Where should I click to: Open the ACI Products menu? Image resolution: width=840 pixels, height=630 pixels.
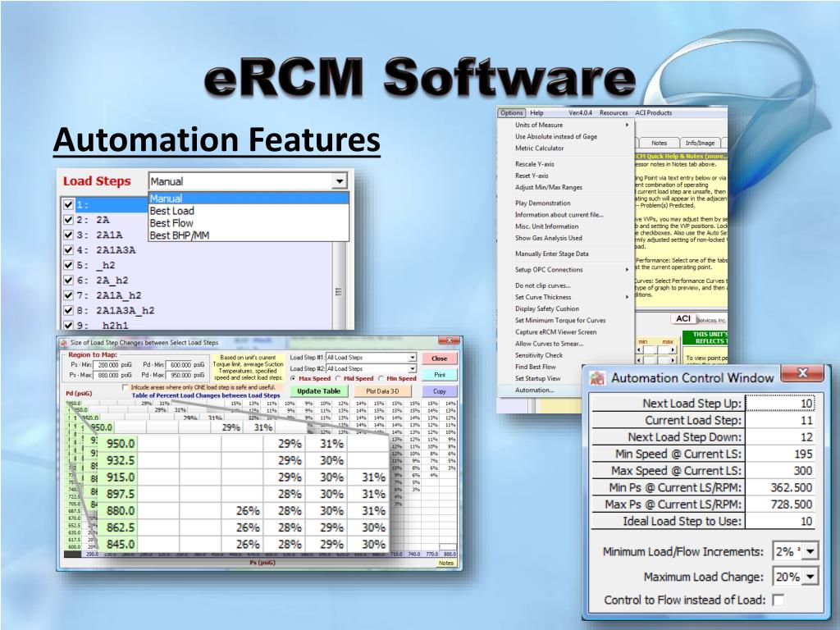653,113
